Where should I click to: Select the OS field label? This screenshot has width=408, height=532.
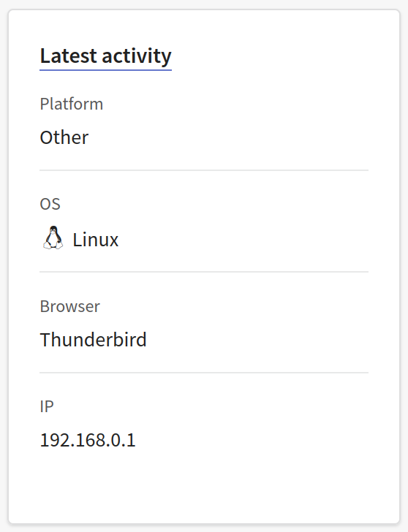50,204
